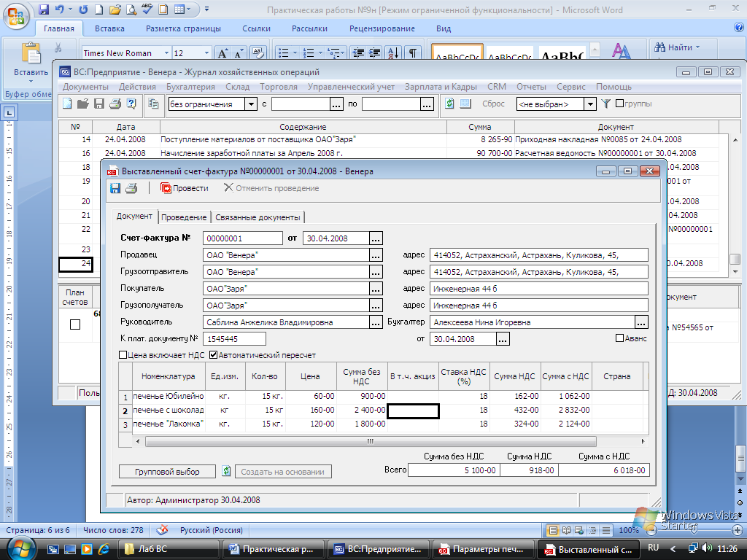Toggle the Цена включает НДС checkbox
747x560 pixels.
pyautogui.click(x=123, y=355)
